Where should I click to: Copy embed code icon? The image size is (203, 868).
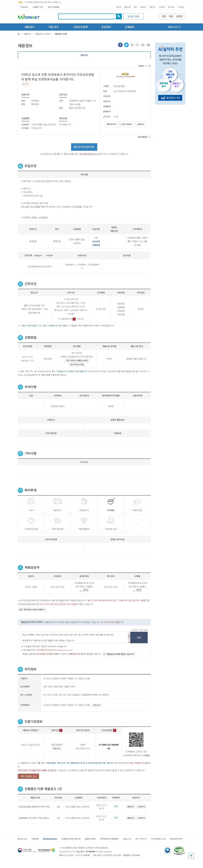tap(137, 45)
